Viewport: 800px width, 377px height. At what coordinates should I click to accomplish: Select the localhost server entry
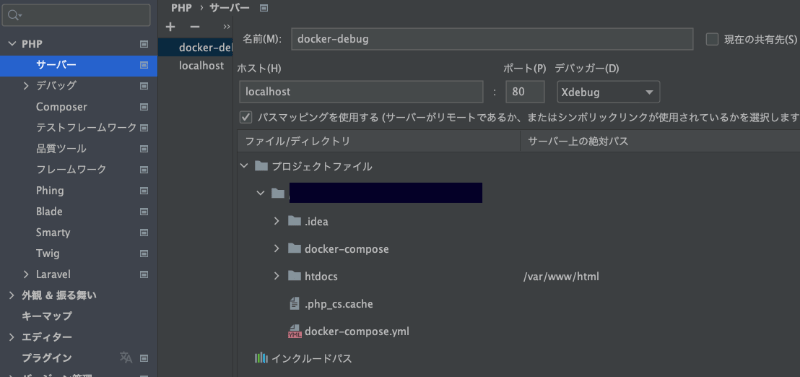(x=202, y=66)
